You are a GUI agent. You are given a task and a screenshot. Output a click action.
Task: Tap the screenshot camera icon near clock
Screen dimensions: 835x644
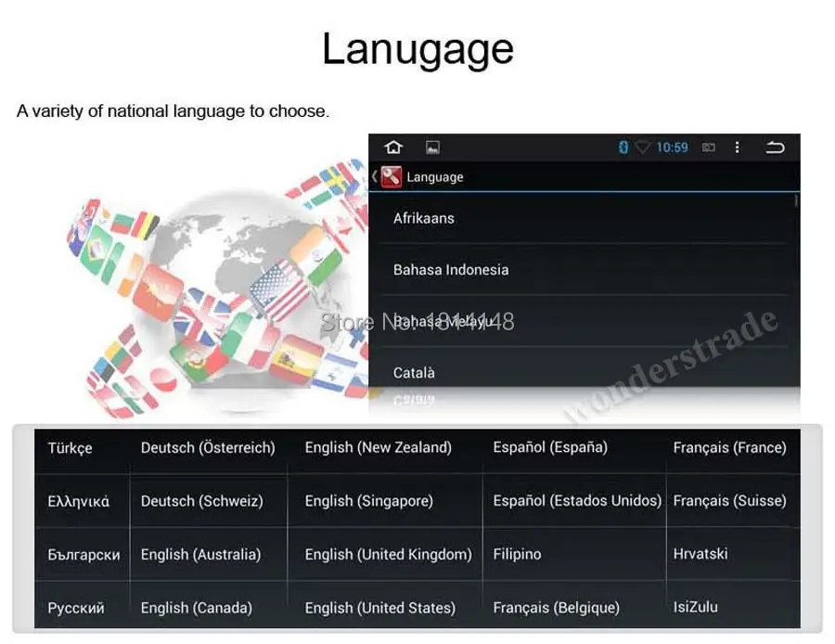coord(708,147)
